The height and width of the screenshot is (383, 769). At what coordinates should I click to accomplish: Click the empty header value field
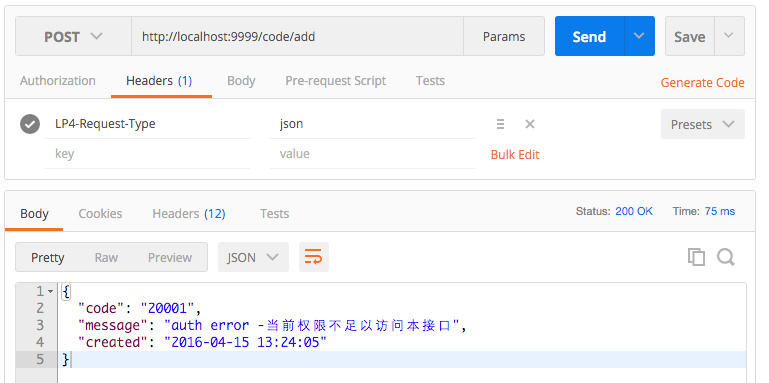click(372, 154)
